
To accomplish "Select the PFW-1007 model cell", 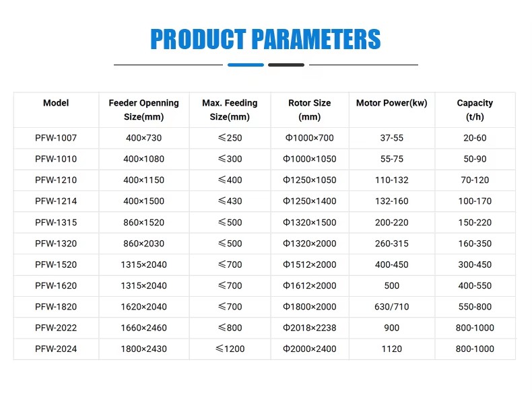I will pyautogui.click(x=56, y=138).
